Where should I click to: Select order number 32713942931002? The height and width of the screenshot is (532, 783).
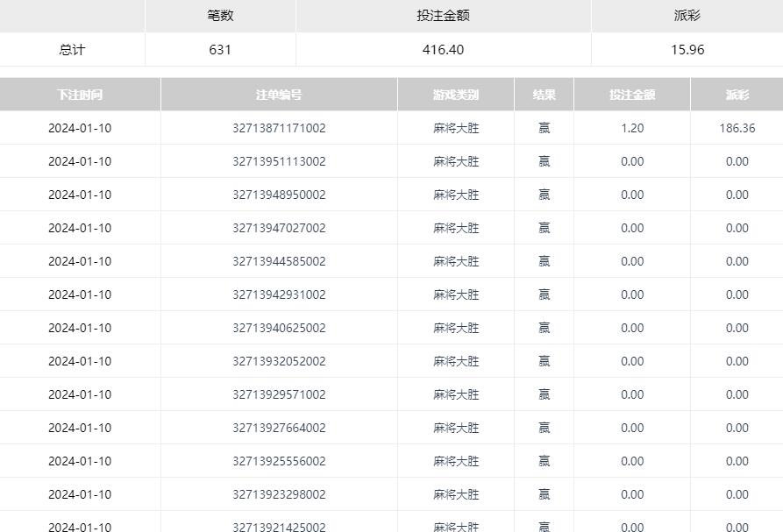[x=279, y=295]
